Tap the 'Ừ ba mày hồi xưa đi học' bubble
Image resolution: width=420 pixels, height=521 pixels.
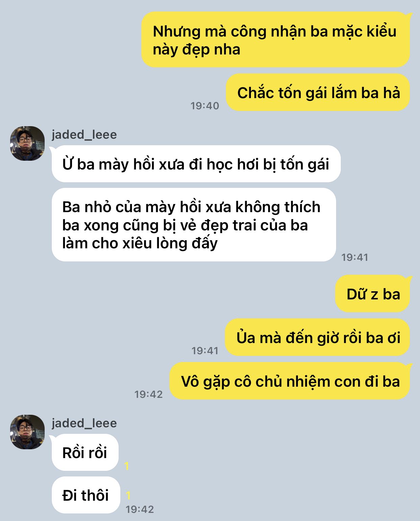(196, 164)
